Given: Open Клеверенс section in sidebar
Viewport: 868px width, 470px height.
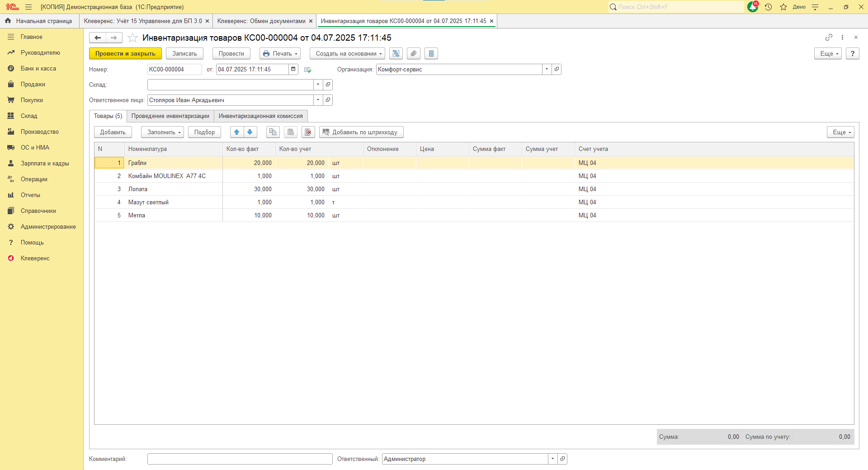Looking at the screenshot, I should coord(35,258).
